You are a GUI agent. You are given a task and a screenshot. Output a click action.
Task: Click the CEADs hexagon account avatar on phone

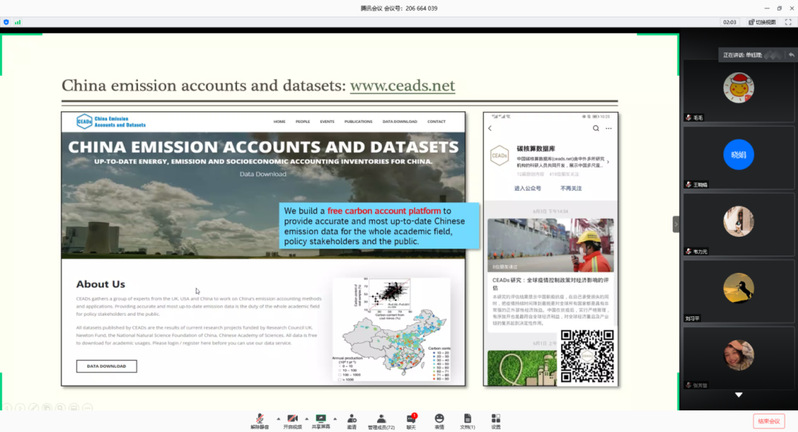coord(499,156)
